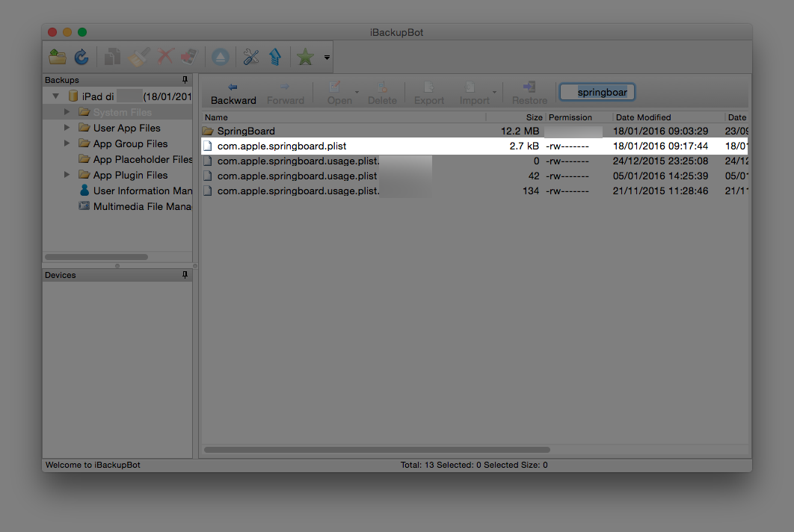Screen dimensions: 794x532
Task: Expand the App Plugin Files folder
Action: point(67,175)
